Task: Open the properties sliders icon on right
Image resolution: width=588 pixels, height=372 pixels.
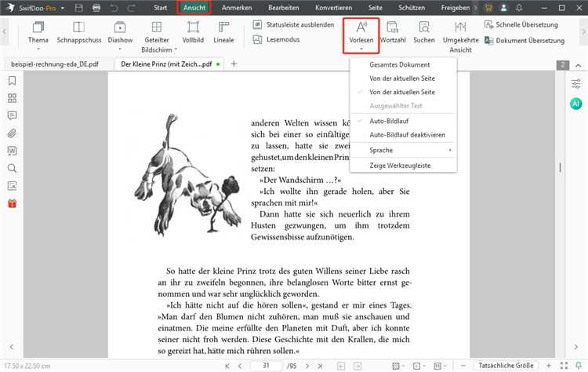Action: [x=576, y=84]
